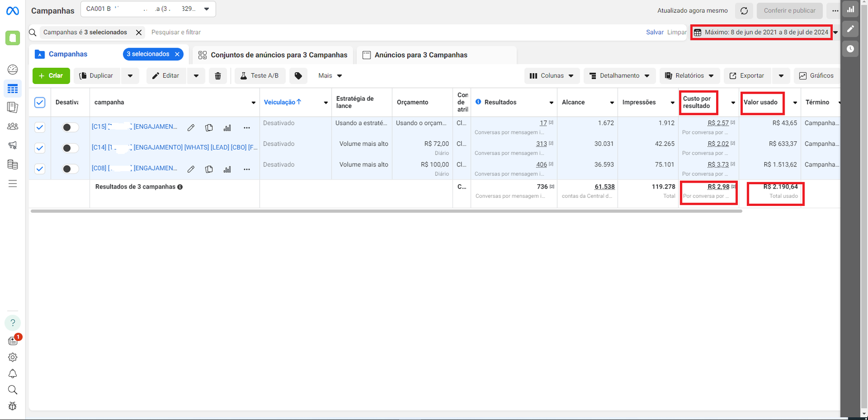Screen dimensions: 868x420
Task: Open the date range picker
Action: (762, 33)
